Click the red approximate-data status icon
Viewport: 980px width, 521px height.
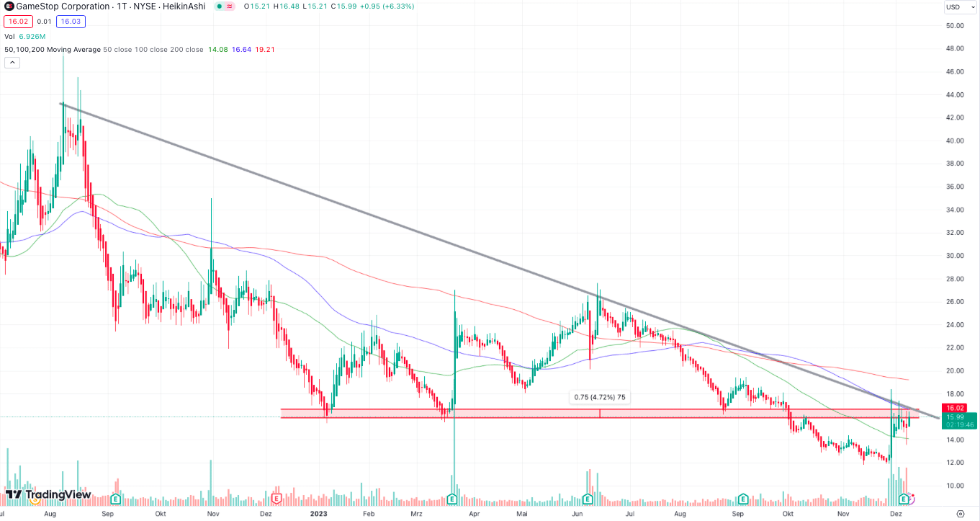pyautogui.click(x=230, y=6)
